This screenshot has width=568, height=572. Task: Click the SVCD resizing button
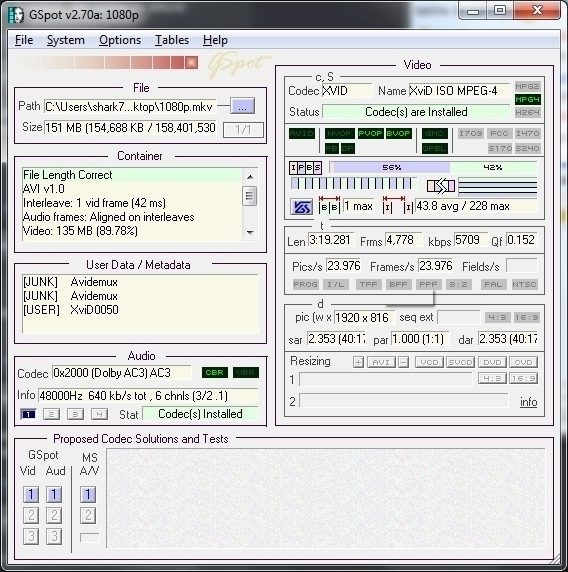pos(460,362)
